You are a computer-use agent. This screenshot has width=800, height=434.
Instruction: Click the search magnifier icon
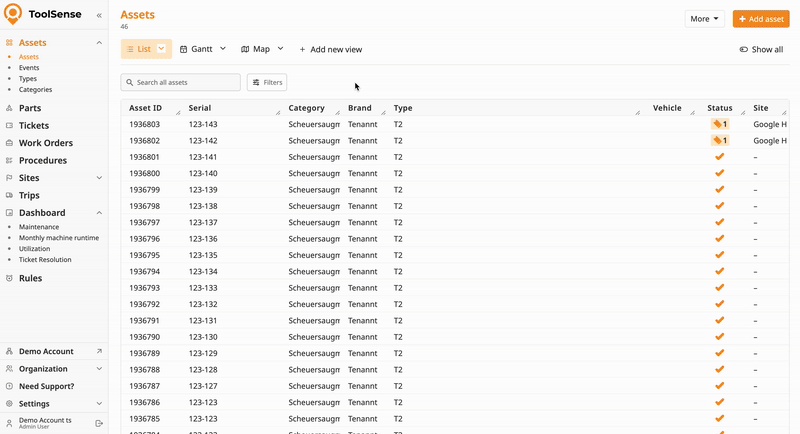[x=130, y=82]
